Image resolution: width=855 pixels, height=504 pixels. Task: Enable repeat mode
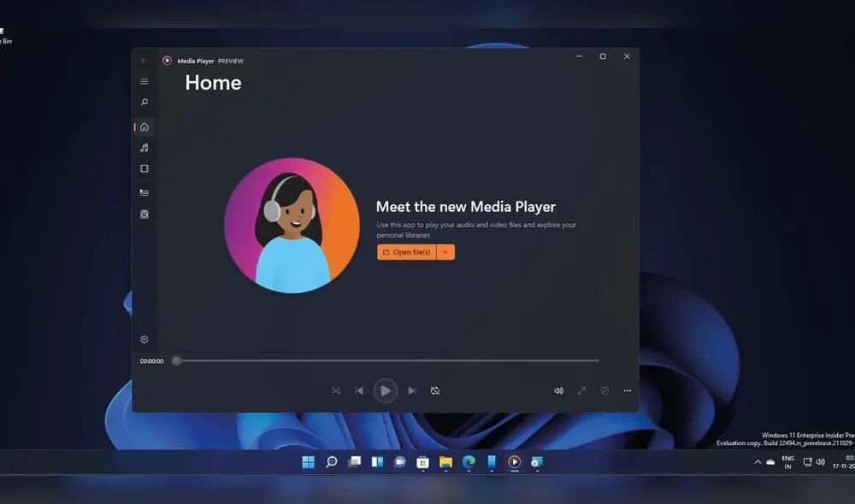435,390
